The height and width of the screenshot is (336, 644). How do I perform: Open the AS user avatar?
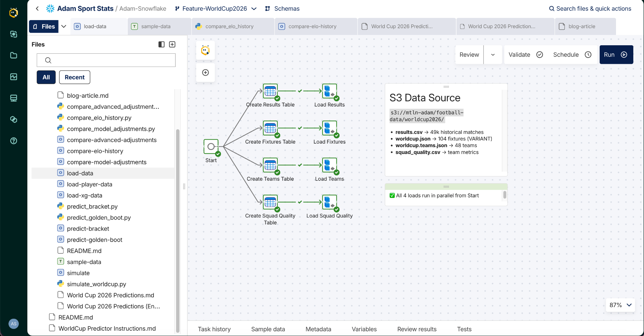[14, 324]
